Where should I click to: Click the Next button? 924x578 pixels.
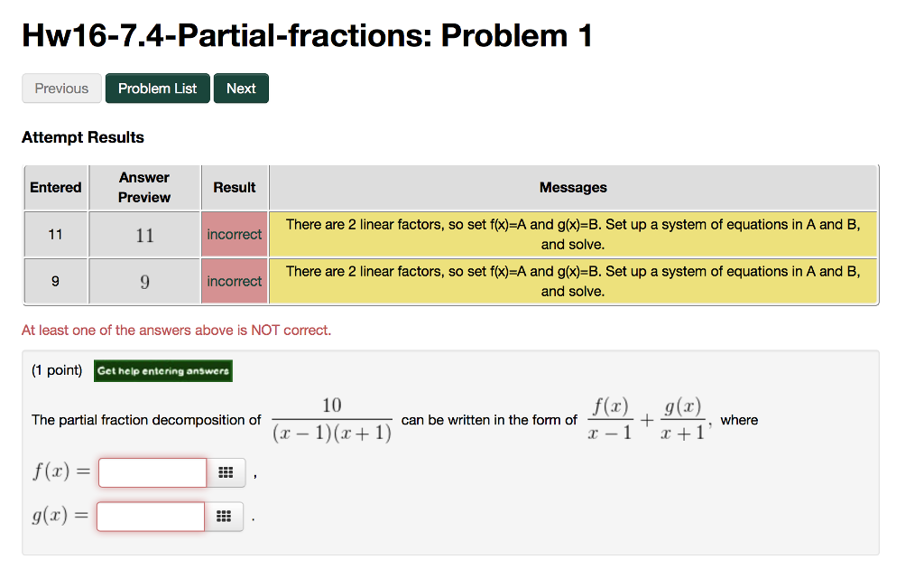241,88
